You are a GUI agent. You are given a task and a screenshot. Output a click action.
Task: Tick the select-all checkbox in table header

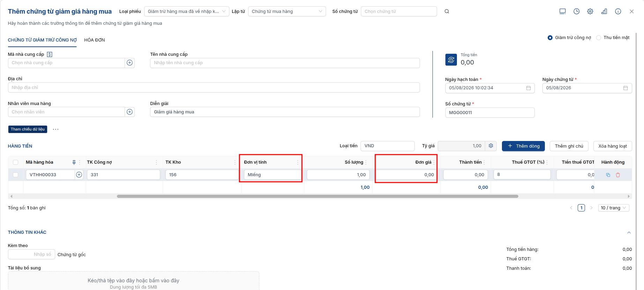16,162
